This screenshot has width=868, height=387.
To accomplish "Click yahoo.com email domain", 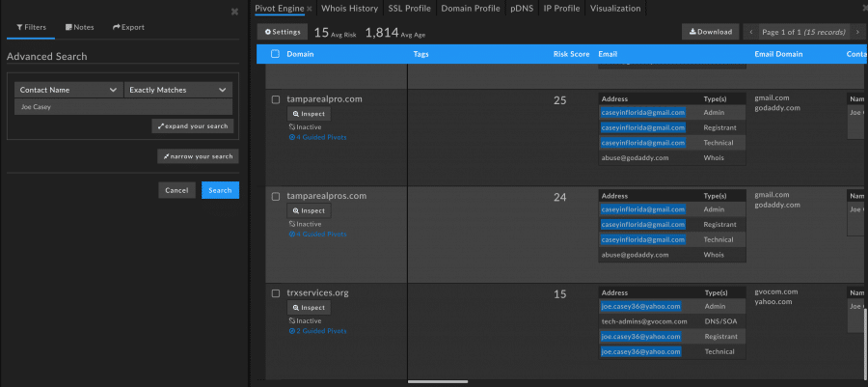I will point(773,302).
